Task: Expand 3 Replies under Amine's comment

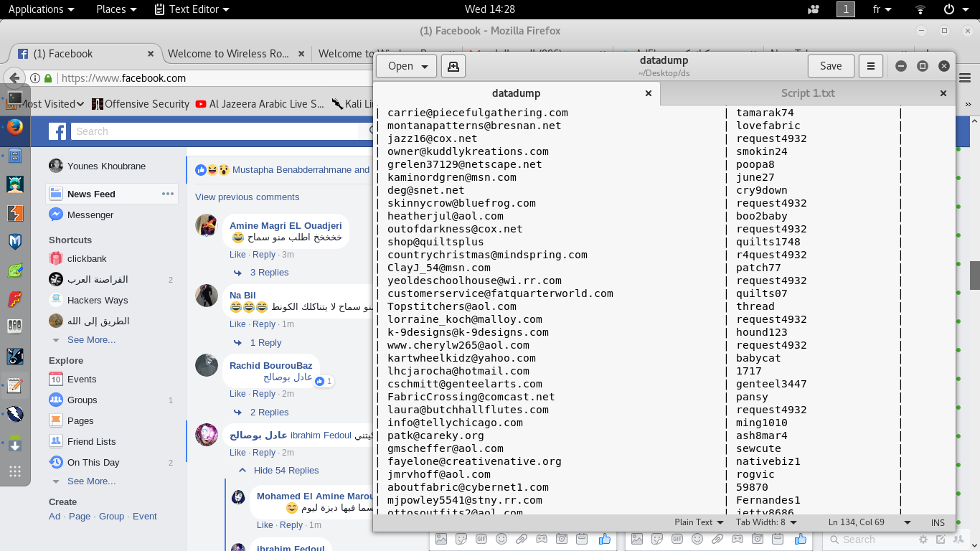Action: (x=269, y=273)
